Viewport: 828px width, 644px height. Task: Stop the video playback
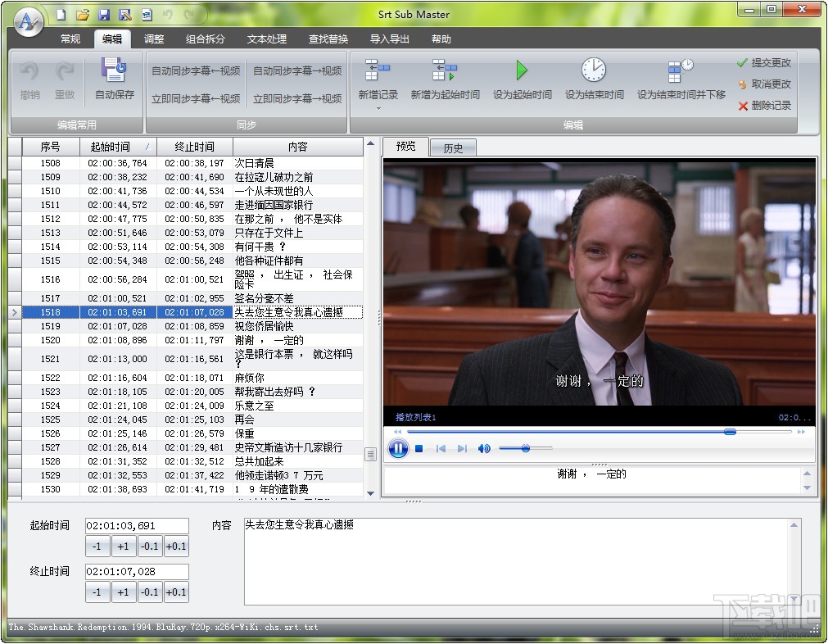click(419, 448)
